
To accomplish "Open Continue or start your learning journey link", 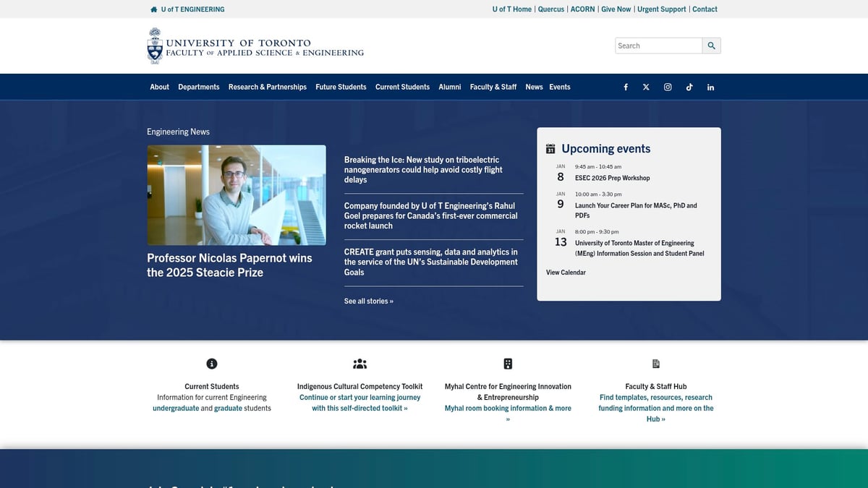I will coord(359,403).
